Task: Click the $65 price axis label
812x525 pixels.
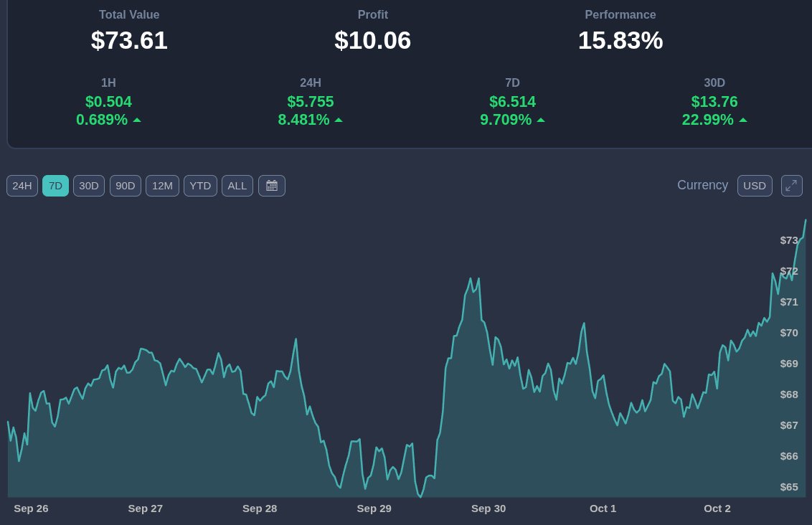Action: pos(789,487)
